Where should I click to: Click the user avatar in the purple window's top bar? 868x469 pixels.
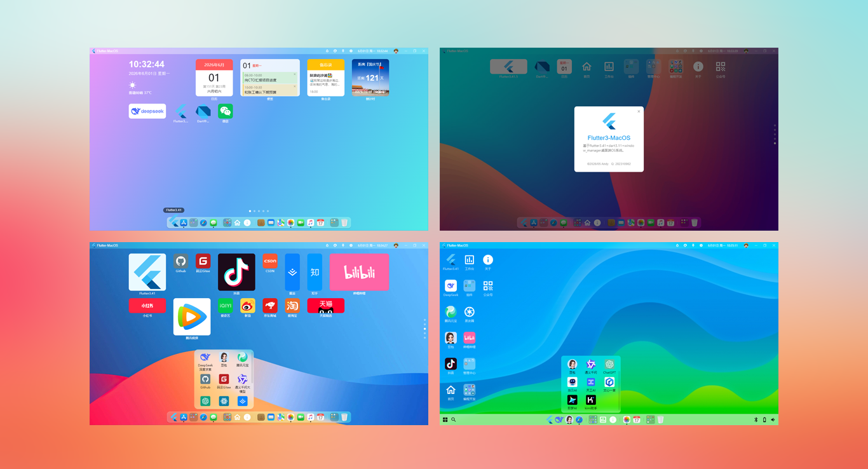pos(396,51)
